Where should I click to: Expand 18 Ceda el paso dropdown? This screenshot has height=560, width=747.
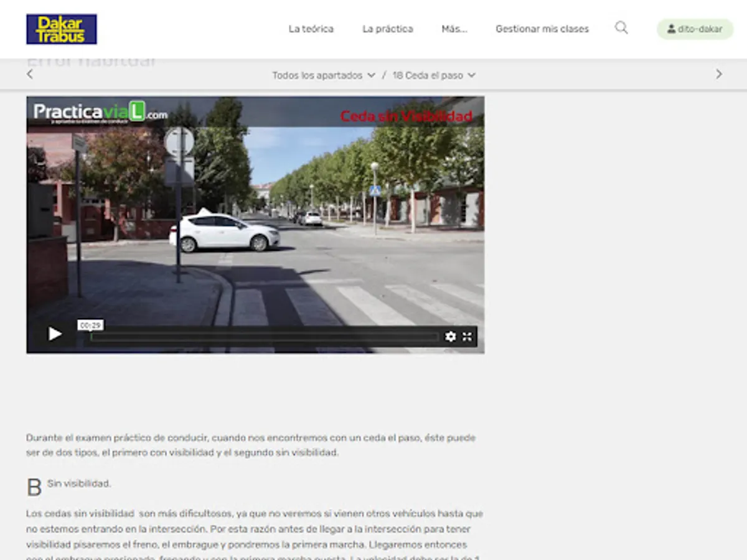434,75
